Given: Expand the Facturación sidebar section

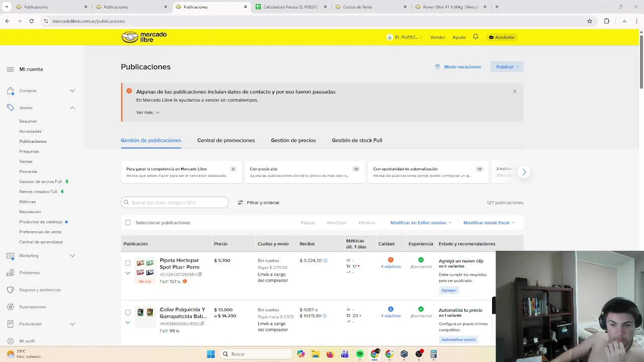Looking at the screenshot, I should (x=72, y=324).
